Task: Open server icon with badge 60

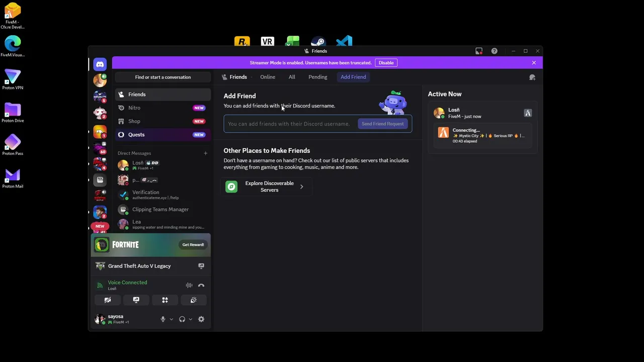Action: click(100, 147)
